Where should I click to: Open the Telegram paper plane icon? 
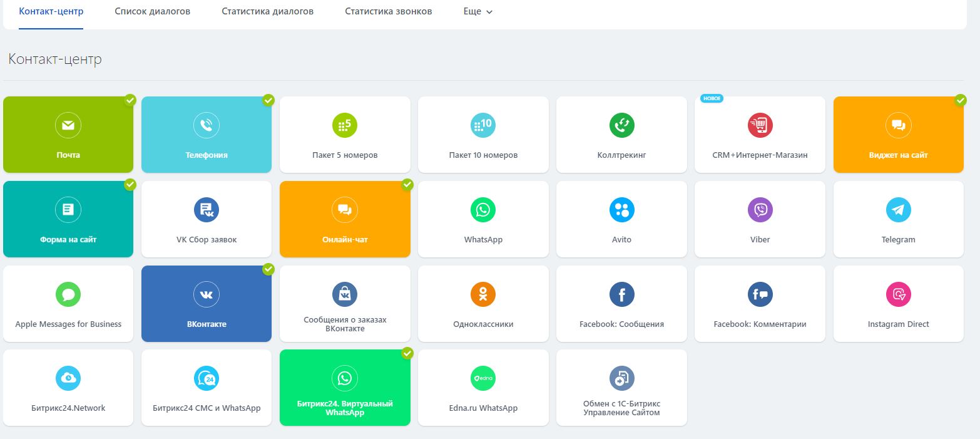[x=899, y=210]
